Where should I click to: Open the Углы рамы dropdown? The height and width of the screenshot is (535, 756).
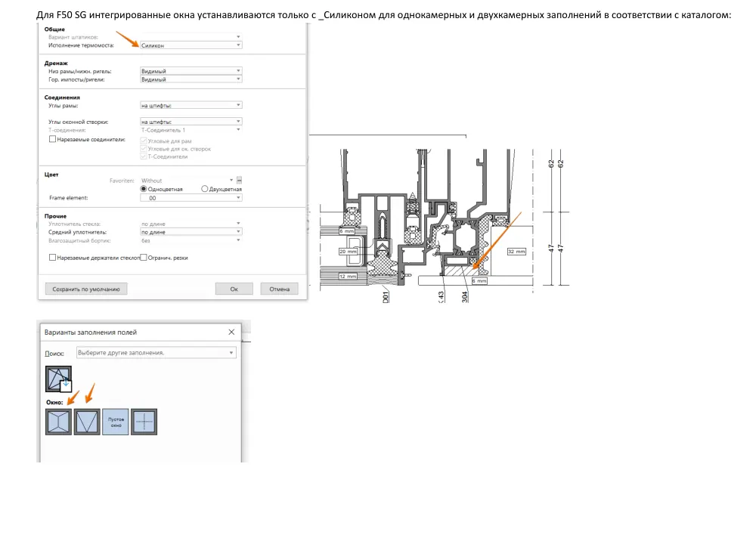tap(191, 105)
